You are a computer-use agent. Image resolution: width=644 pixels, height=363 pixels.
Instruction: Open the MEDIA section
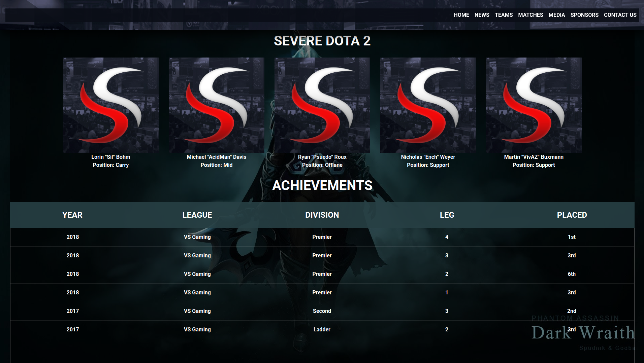(x=556, y=15)
